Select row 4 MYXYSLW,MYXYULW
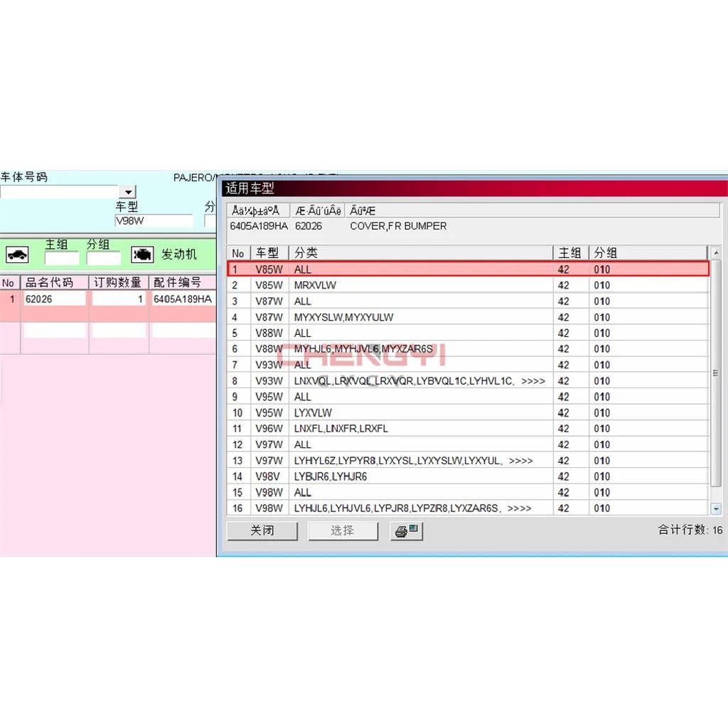 [x=468, y=317]
